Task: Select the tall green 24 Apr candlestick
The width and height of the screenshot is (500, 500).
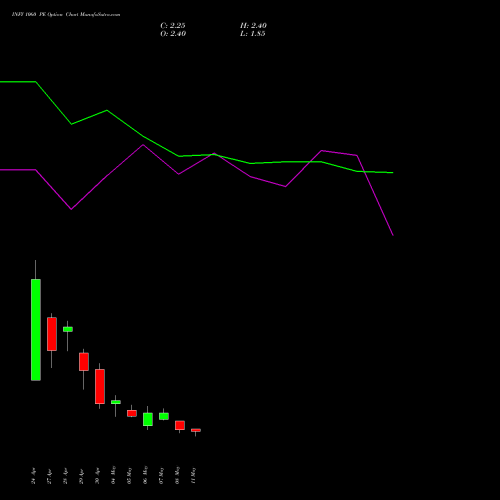Action: [x=36, y=330]
